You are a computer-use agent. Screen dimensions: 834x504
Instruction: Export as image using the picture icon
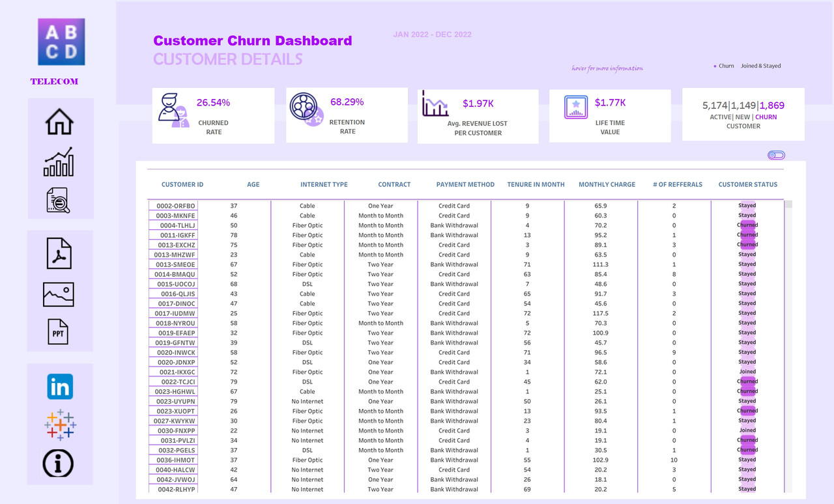(59, 294)
